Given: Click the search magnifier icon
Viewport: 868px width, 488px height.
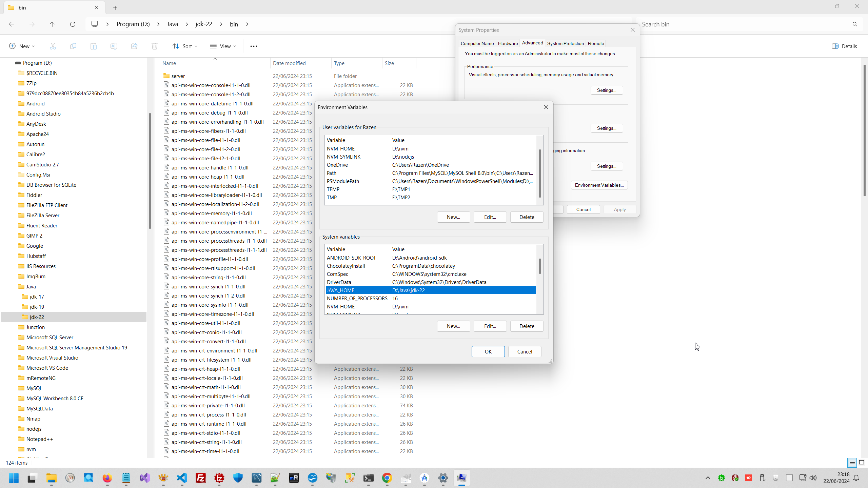Looking at the screenshot, I should (855, 24).
